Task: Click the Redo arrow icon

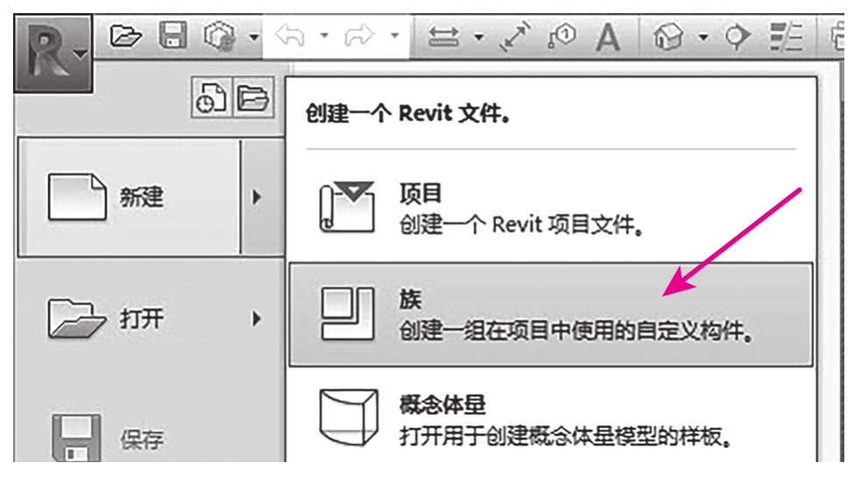Action: 360,37
